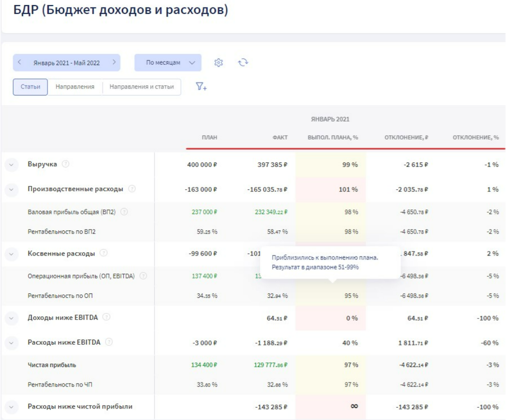Expand the Расходы ниже EBITDA row
507x420 pixels.
(x=12, y=343)
